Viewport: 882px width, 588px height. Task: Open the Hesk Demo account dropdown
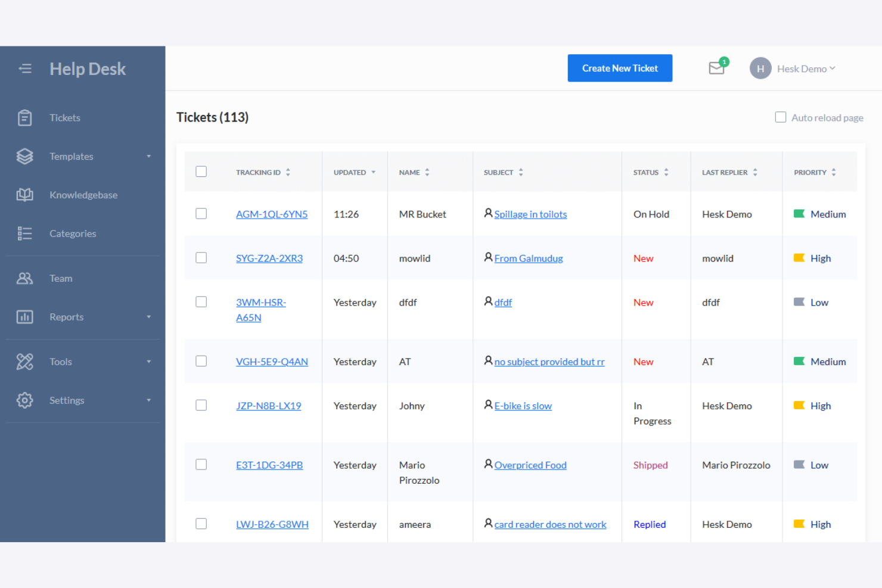coord(805,68)
